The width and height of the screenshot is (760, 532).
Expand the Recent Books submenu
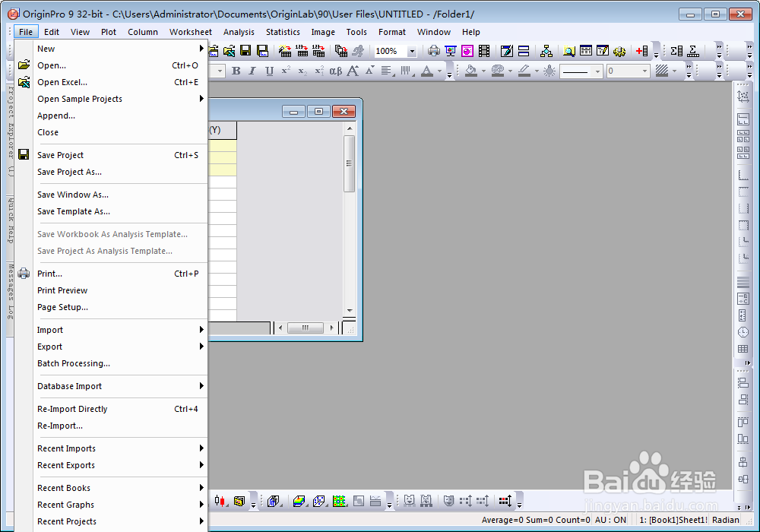[x=120, y=488]
